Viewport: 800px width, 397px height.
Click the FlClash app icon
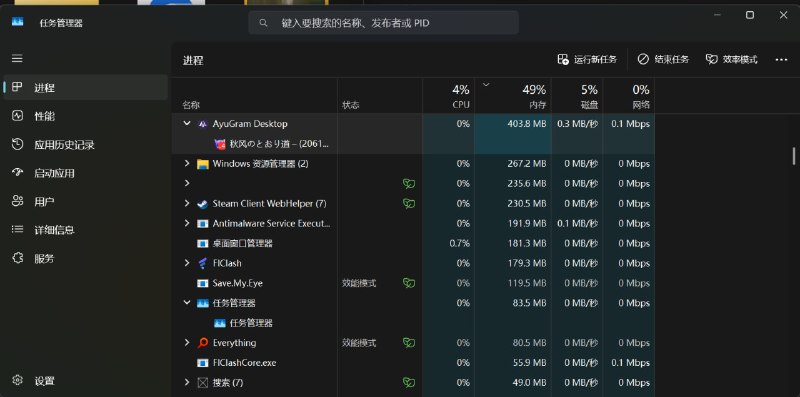tap(203, 263)
